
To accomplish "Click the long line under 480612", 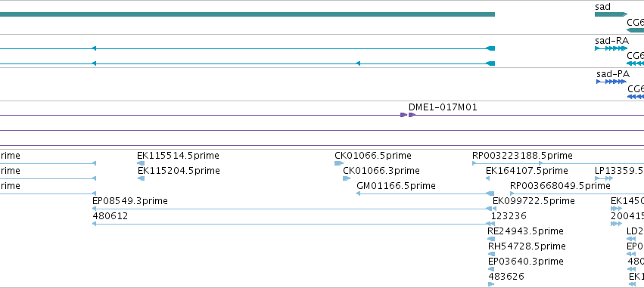I will (x=294, y=224).
